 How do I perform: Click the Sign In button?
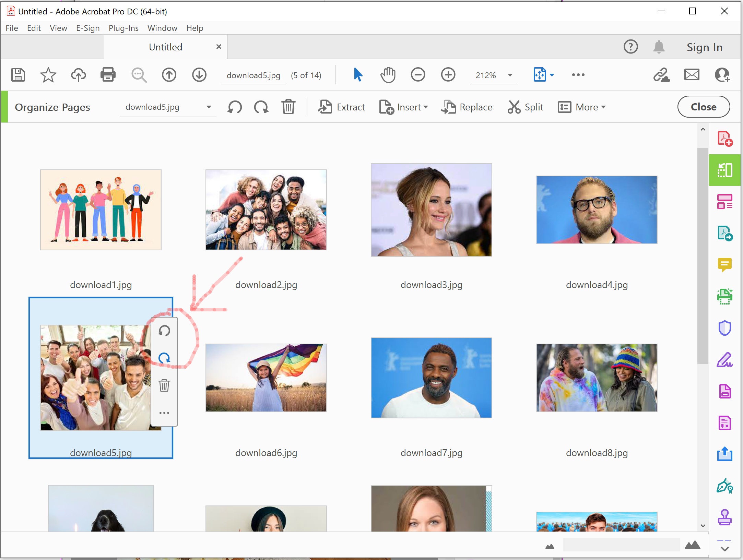[704, 47]
